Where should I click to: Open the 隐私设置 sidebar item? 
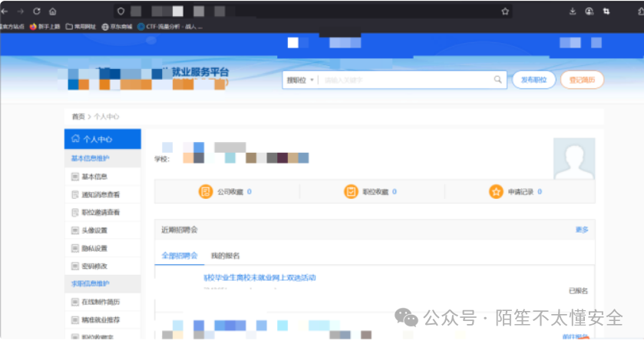[x=103, y=248]
